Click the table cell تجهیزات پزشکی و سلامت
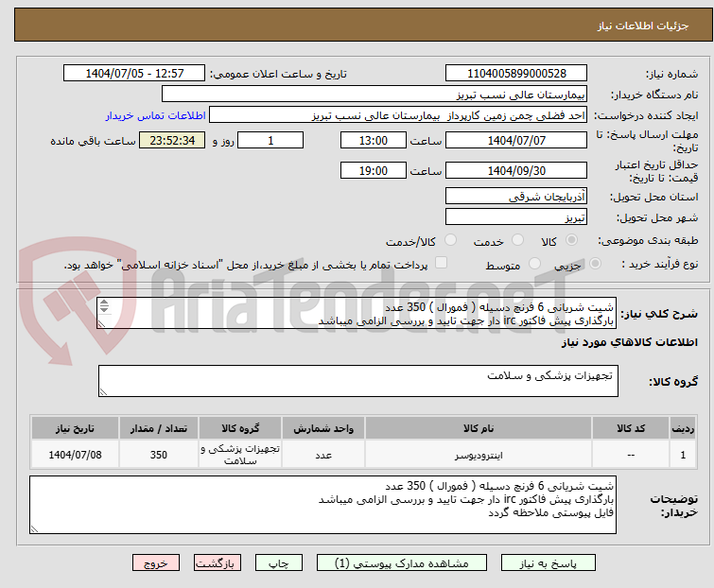The image size is (714, 588). point(240,455)
